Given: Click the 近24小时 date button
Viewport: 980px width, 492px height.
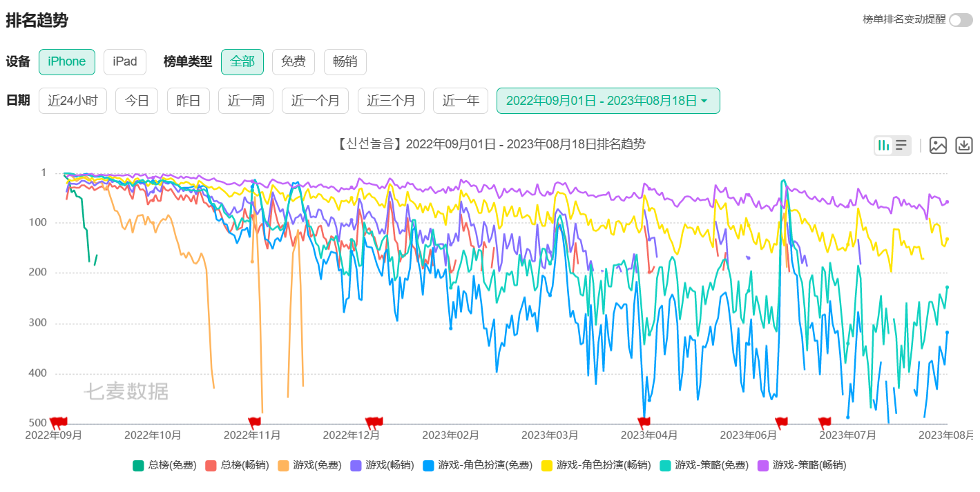Looking at the screenshot, I should click(x=73, y=101).
